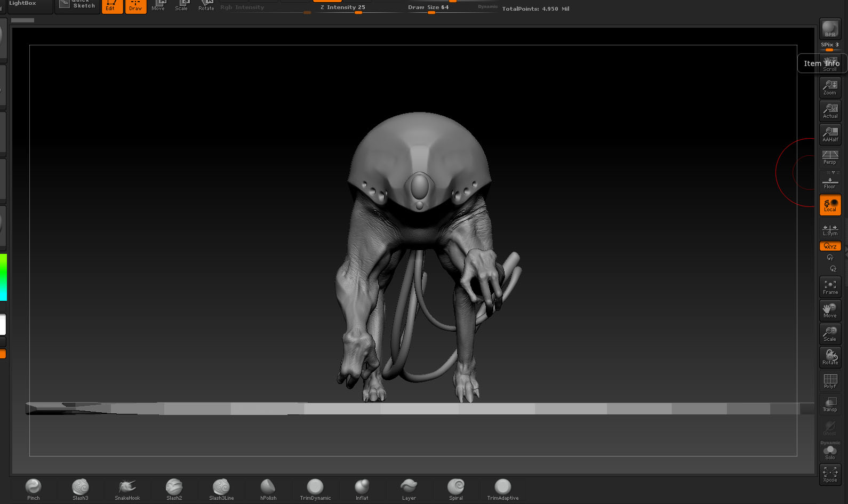The image size is (848, 504).
Task: Activate Quick Sketch mode
Action: (77, 6)
